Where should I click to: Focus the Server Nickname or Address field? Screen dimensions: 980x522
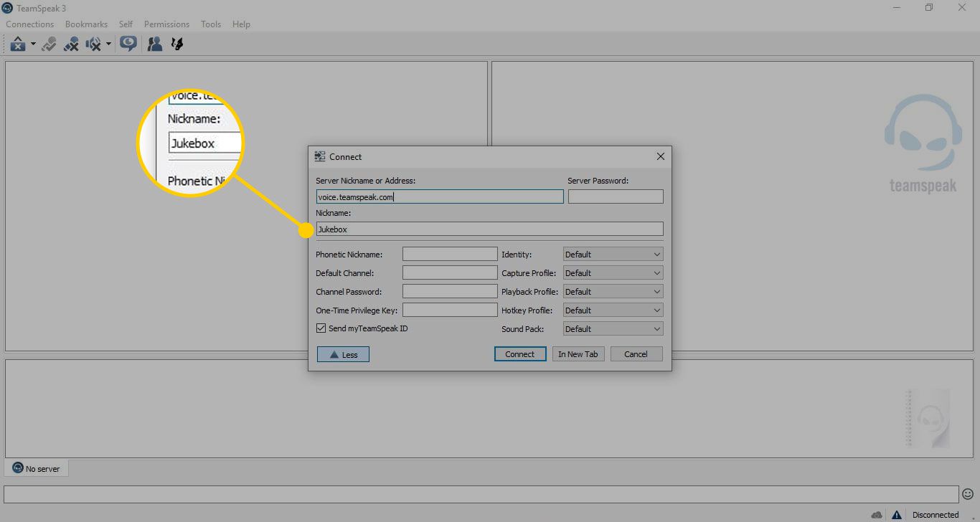coord(440,196)
